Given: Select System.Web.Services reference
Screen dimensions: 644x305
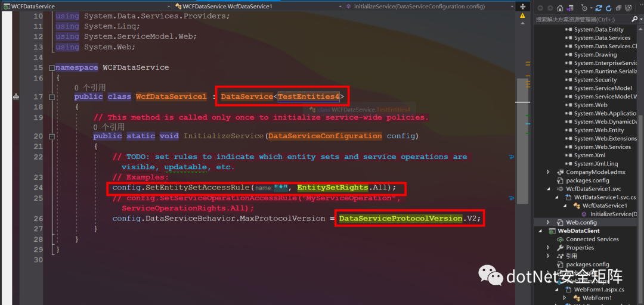Looking at the screenshot, I should (x=602, y=147).
